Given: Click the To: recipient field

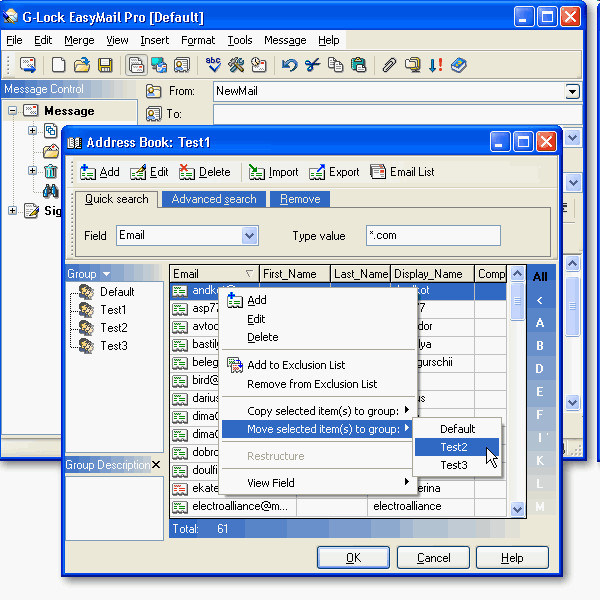Looking at the screenshot, I should (x=397, y=114).
